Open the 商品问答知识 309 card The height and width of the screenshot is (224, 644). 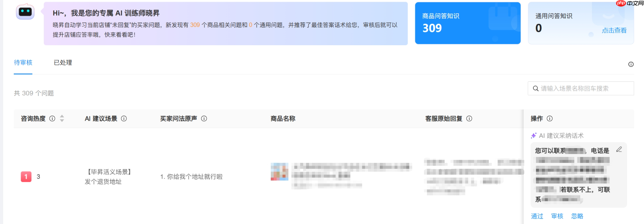[468, 23]
